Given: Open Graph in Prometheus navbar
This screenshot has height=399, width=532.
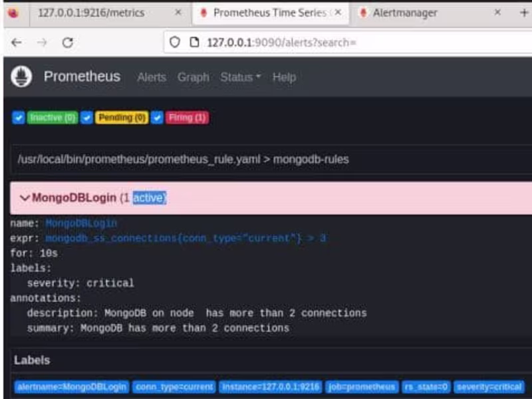Looking at the screenshot, I should pyautogui.click(x=194, y=77).
